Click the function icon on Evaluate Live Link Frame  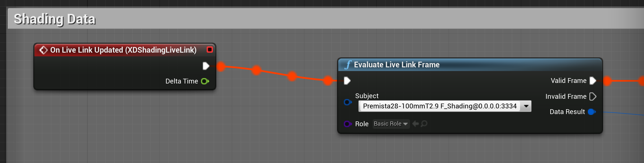[348, 65]
